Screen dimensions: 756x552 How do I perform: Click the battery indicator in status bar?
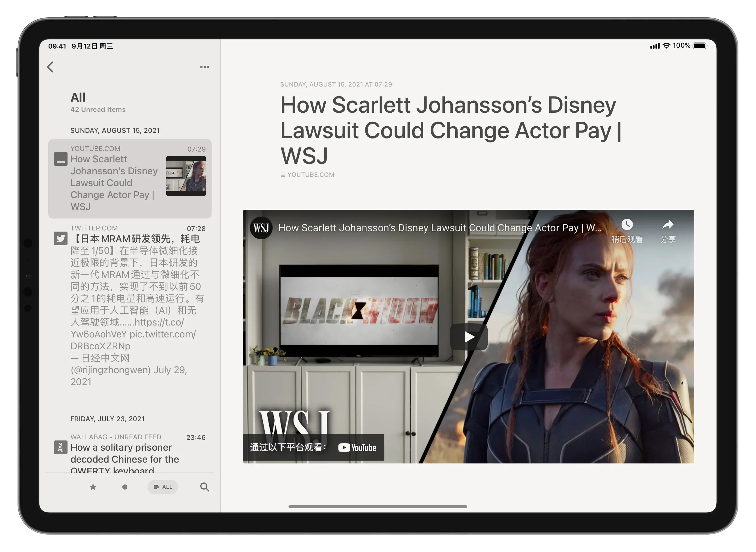click(700, 46)
